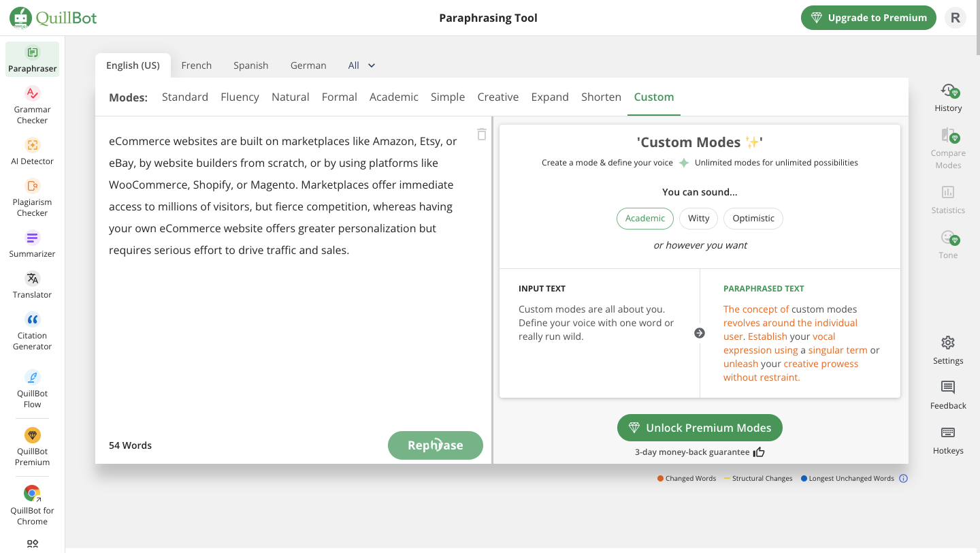
Task: Click the thumbs-up guarantee icon
Action: (x=759, y=452)
